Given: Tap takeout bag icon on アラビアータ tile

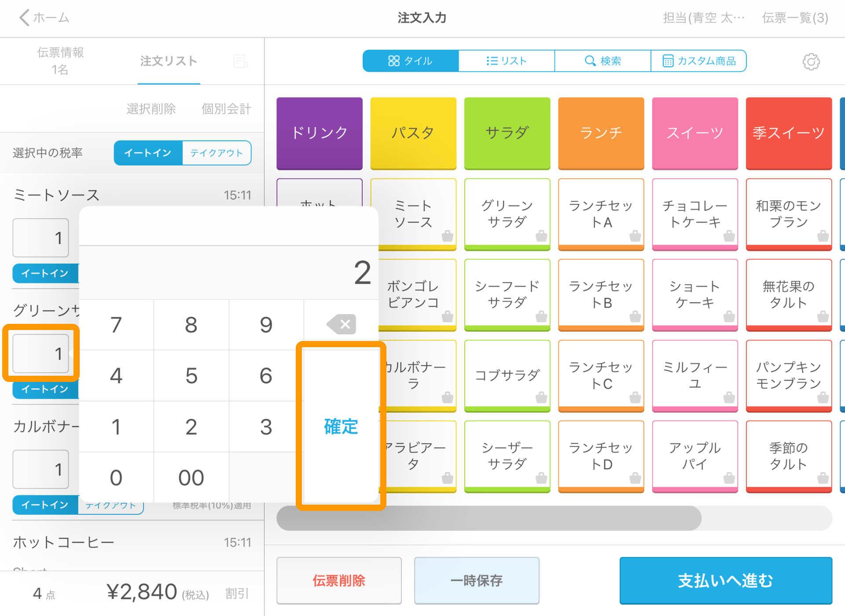Looking at the screenshot, I should tap(448, 478).
